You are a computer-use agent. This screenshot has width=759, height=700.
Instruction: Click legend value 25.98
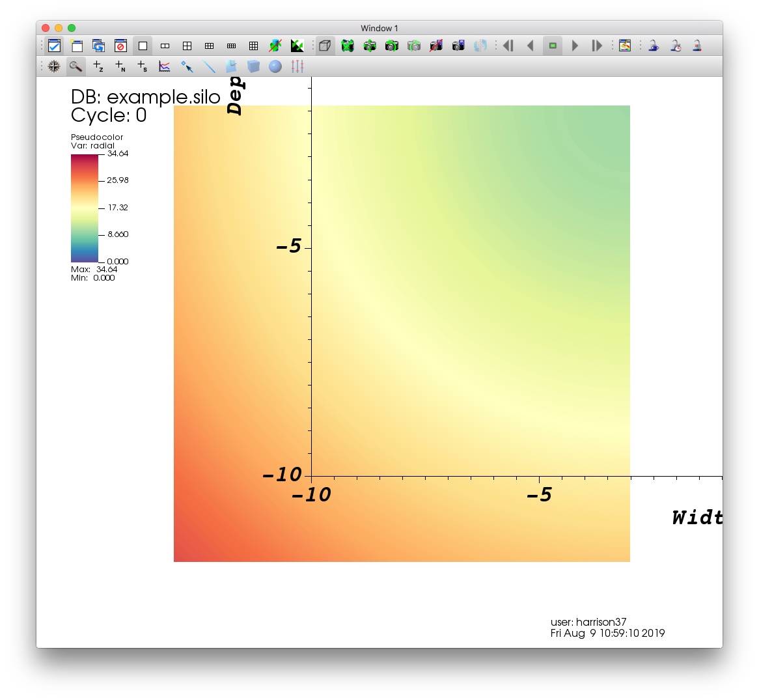(118, 180)
